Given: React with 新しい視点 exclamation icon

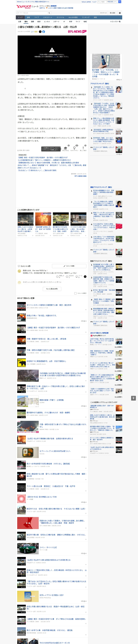Looking at the screenshot, I should click(x=83, y=148).
